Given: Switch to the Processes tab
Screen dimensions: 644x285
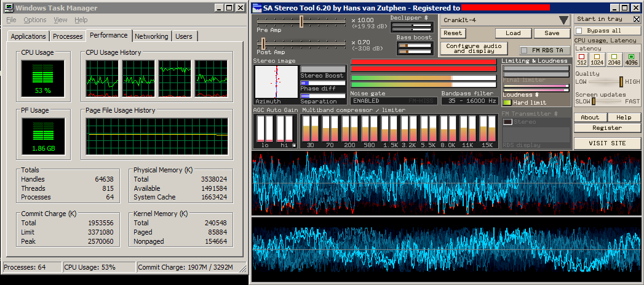Looking at the screenshot, I should pos(68,36).
